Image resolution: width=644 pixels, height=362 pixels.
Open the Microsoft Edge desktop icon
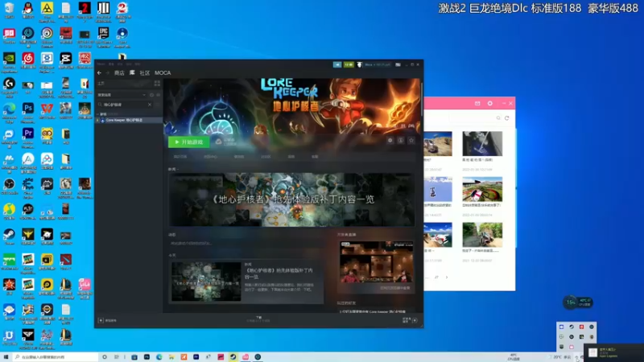pyautogui.click(x=9, y=111)
